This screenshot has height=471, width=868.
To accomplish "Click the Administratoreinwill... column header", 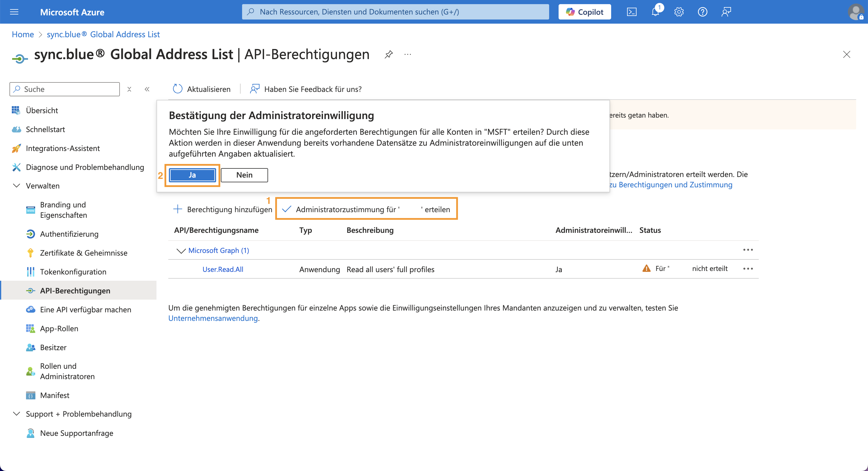I will [x=594, y=230].
